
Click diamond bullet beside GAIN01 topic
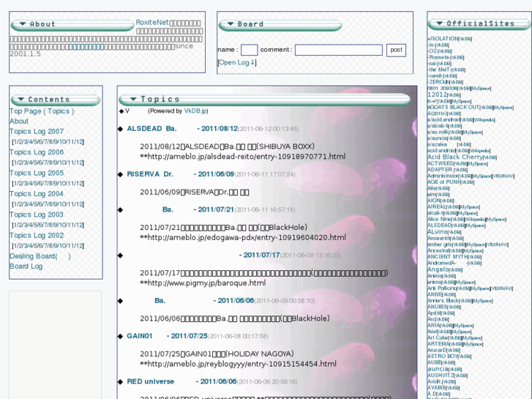(120, 336)
